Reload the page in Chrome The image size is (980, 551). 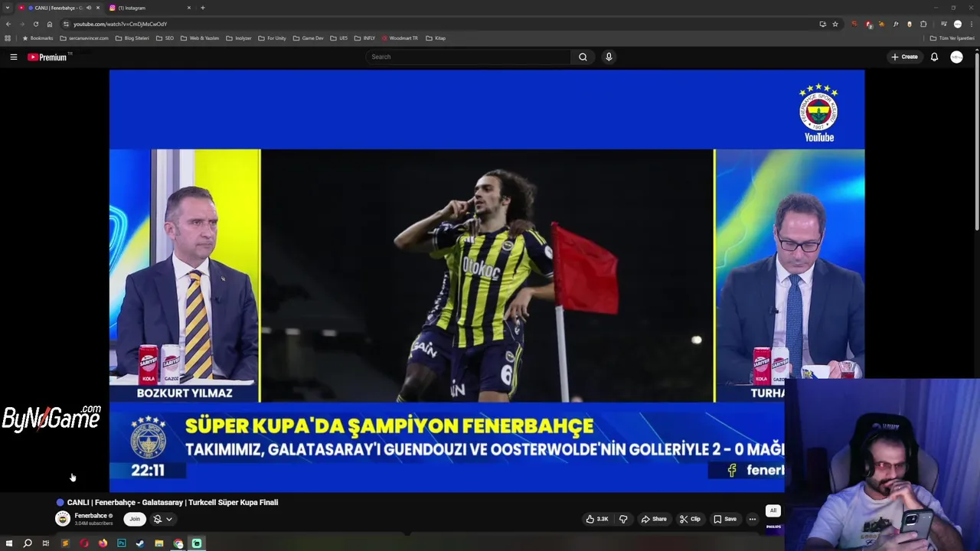click(x=35, y=24)
